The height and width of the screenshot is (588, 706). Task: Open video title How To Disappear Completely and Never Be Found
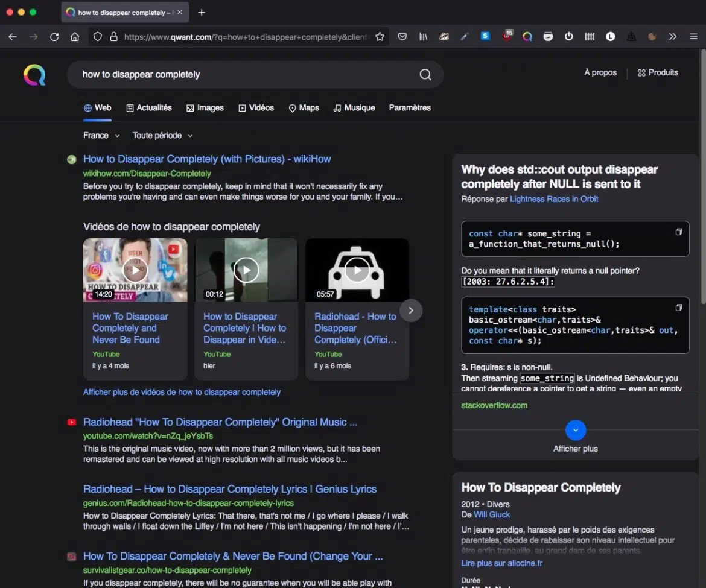pyautogui.click(x=130, y=329)
